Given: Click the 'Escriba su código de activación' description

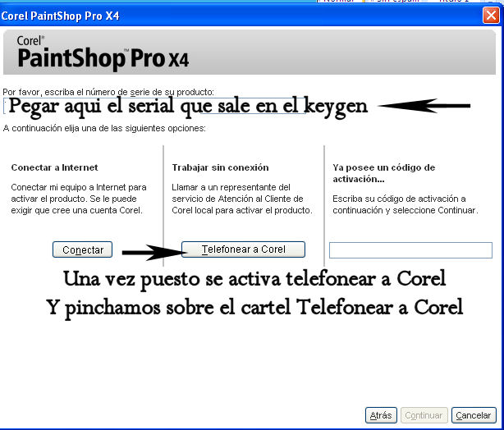Looking at the screenshot, I should pos(405,204).
